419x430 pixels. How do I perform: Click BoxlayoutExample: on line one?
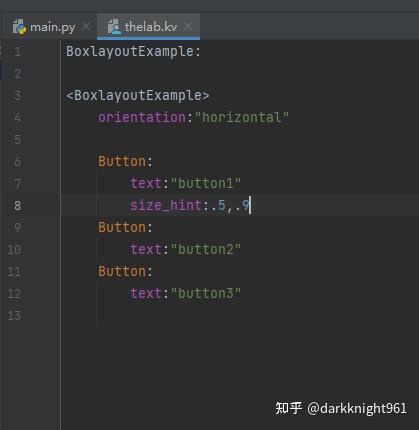(x=133, y=52)
